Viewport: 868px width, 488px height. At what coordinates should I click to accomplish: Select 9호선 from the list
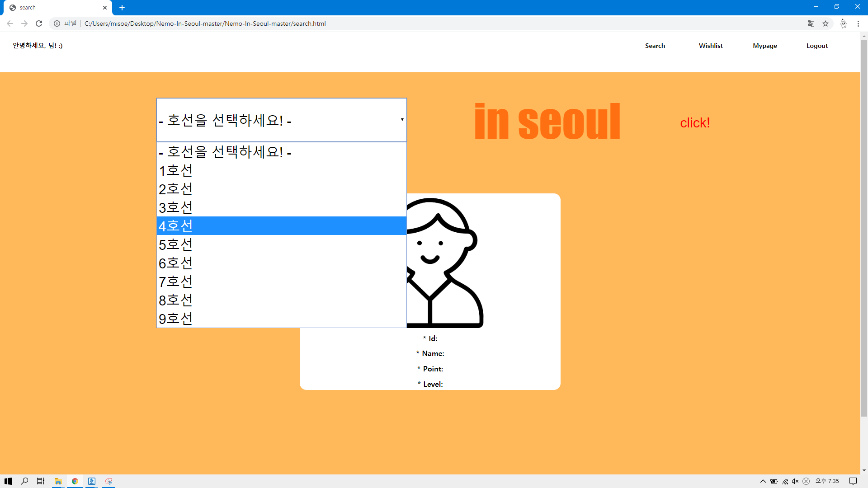(x=282, y=319)
